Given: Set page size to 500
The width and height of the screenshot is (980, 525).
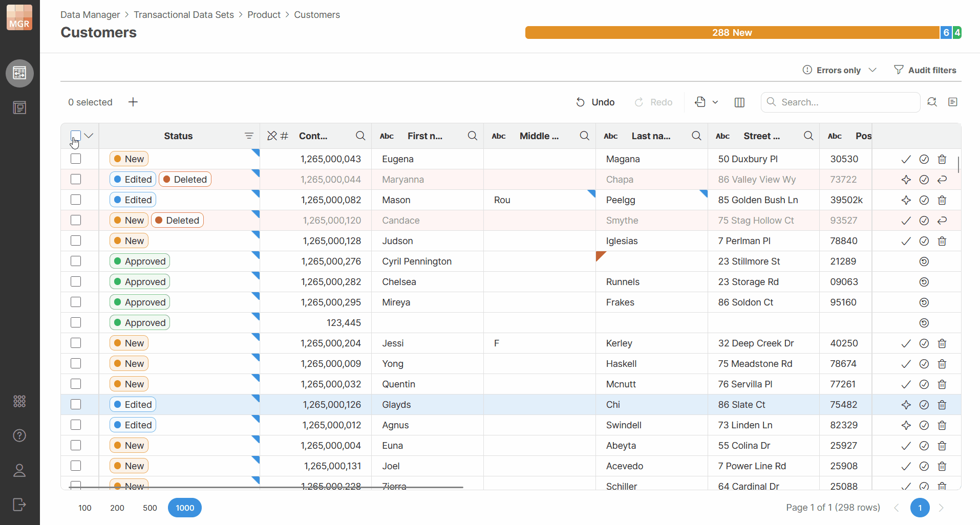Looking at the screenshot, I should (x=150, y=508).
